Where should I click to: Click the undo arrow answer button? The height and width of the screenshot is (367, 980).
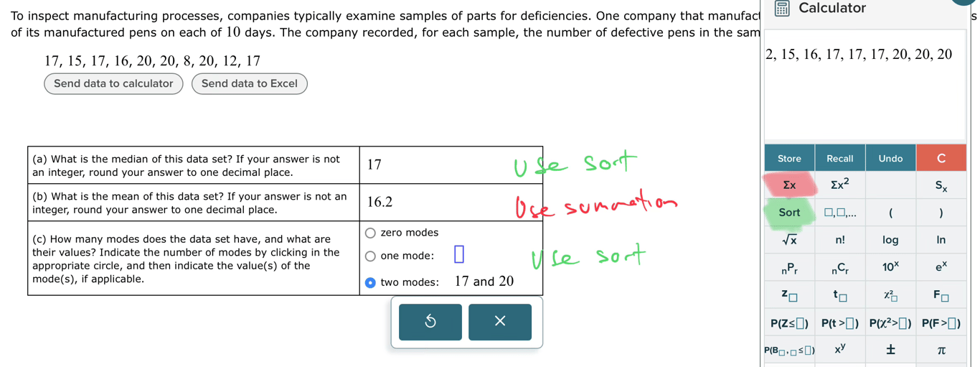click(x=430, y=322)
